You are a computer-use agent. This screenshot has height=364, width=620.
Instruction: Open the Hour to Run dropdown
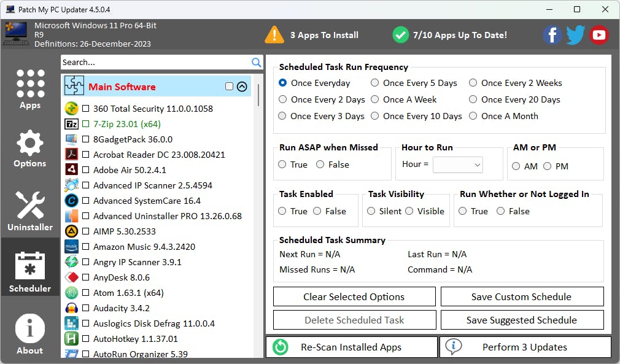click(x=457, y=165)
